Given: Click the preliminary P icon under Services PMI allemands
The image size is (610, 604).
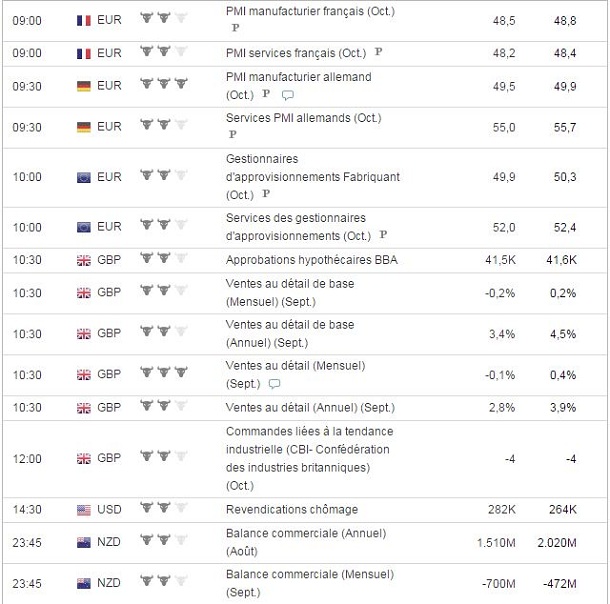Looking at the screenshot, I should point(233,134).
